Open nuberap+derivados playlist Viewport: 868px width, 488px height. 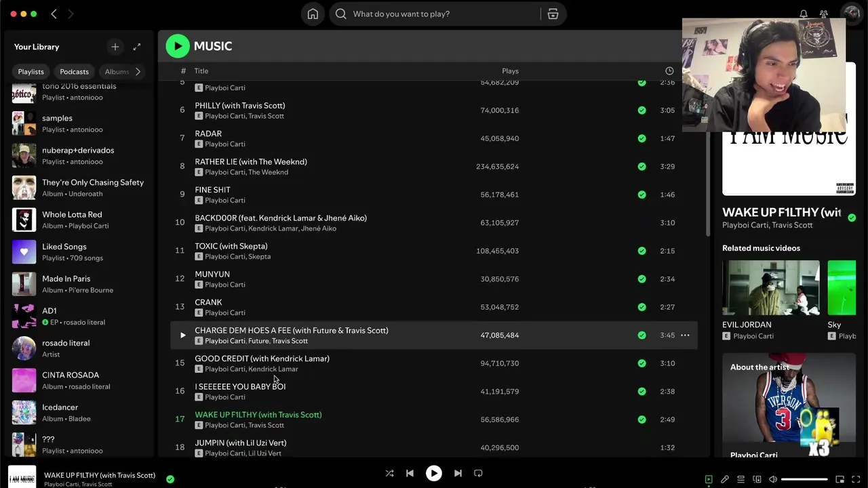click(80, 155)
